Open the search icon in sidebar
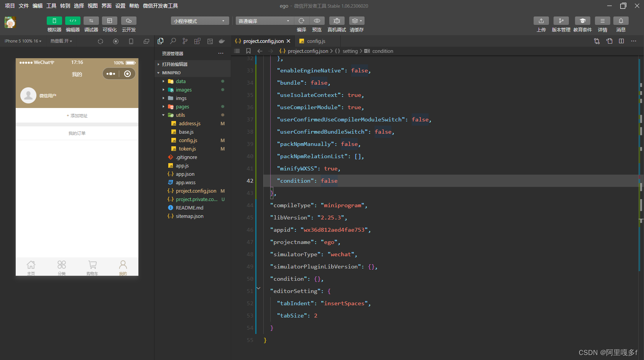644x360 pixels. [173, 41]
